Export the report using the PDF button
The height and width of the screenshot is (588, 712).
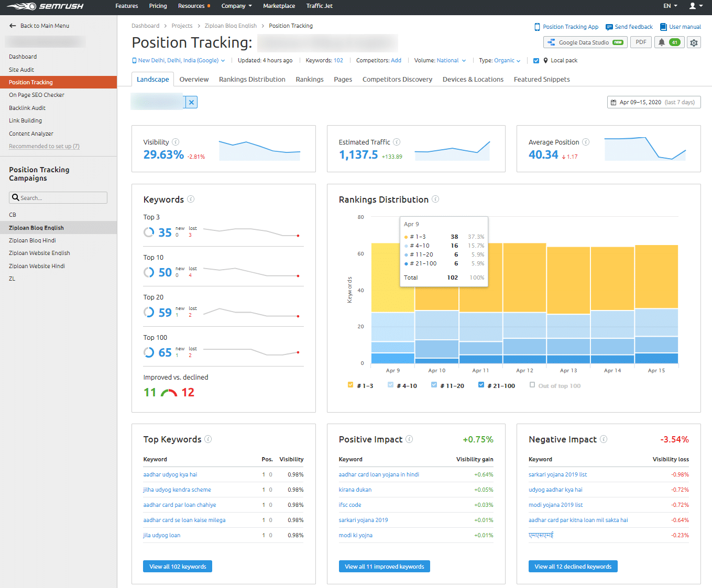641,42
